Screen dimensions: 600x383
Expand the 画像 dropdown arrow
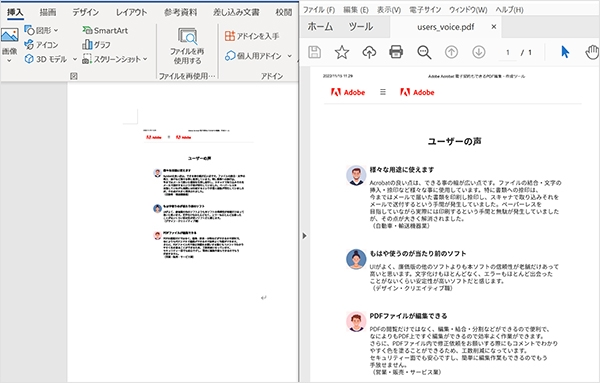pos(10,60)
